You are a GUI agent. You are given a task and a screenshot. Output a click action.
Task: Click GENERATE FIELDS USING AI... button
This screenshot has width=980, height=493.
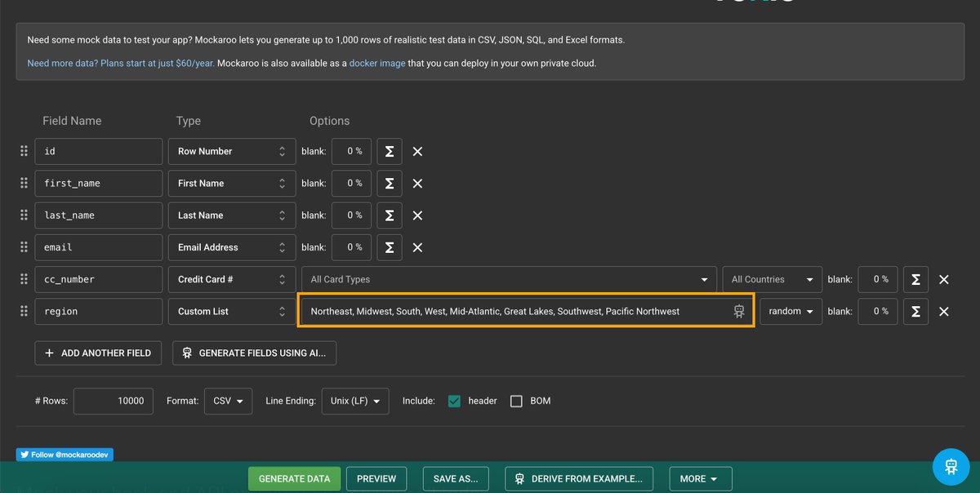pos(254,353)
